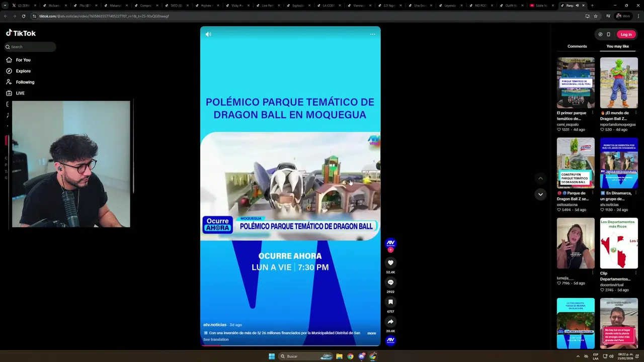Click the webcam overlay of the streamer

coord(71,164)
